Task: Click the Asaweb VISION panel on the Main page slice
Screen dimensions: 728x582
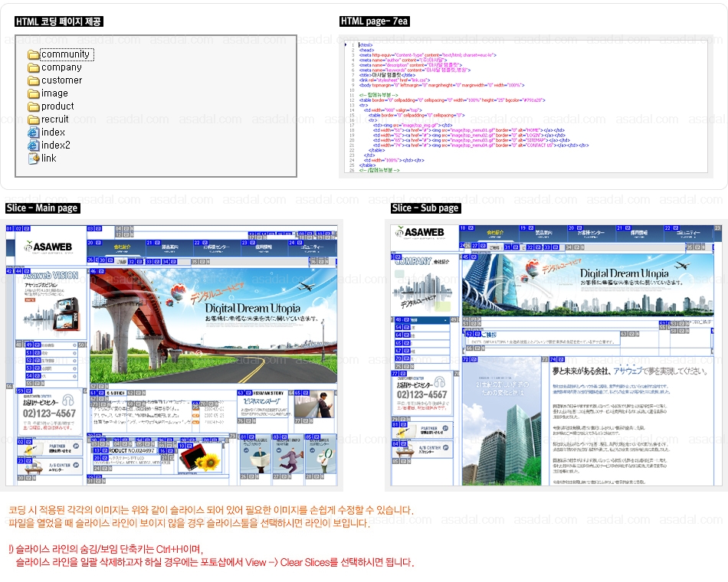Action: (51, 303)
